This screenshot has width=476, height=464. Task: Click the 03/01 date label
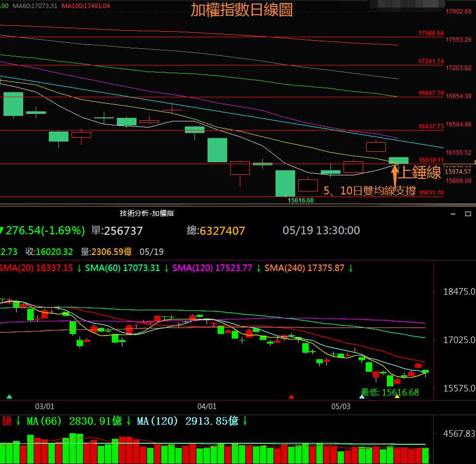[44, 406]
